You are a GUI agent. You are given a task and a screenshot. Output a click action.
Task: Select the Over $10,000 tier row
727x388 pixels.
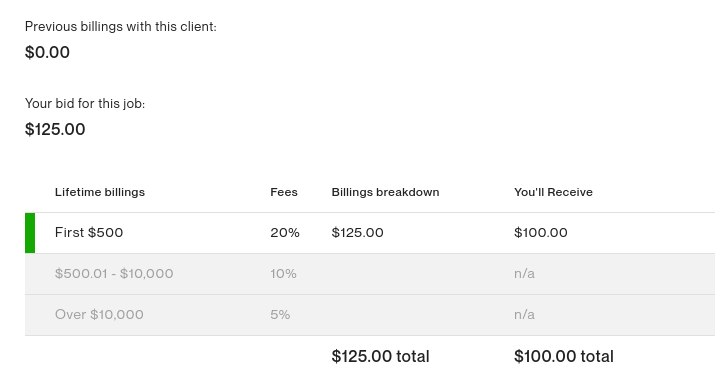[370, 315]
